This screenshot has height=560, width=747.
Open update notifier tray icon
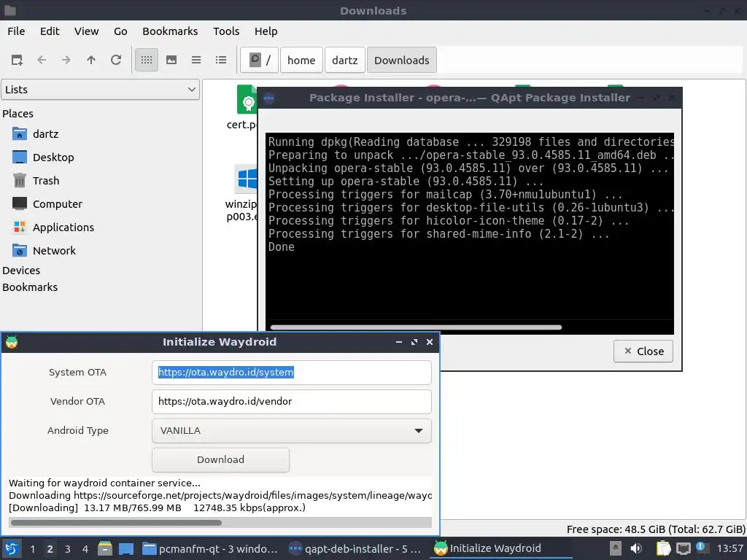tap(701, 547)
